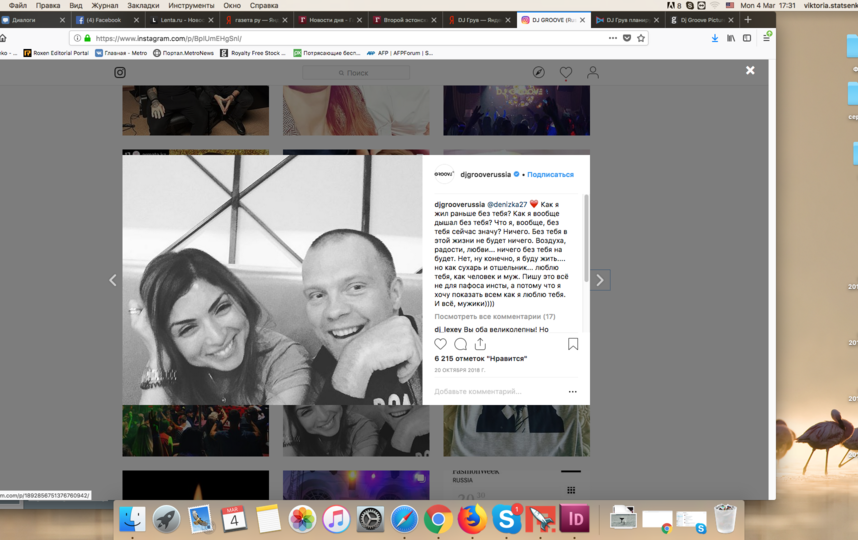View all comments link (17)
The width and height of the screenshot is (858, 540).
coord(494,316)
